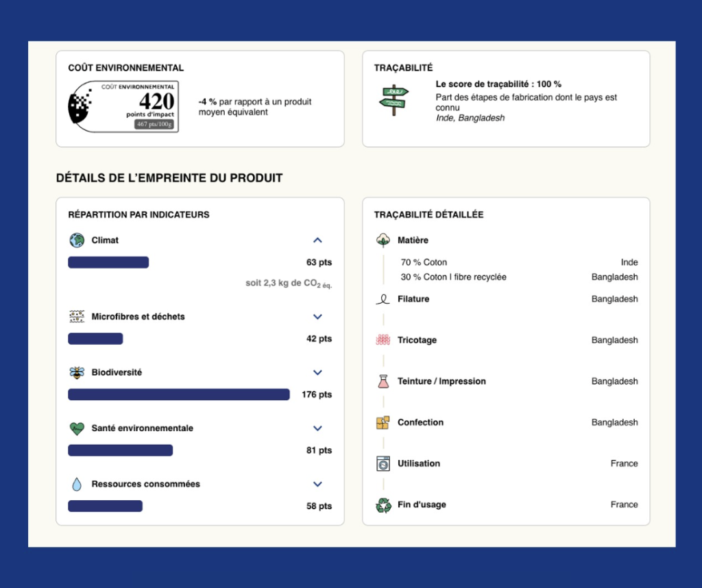Click the Coût environnemental 420 points label
The height and width of the screenshot is (588, 702).
pos(123,106)
